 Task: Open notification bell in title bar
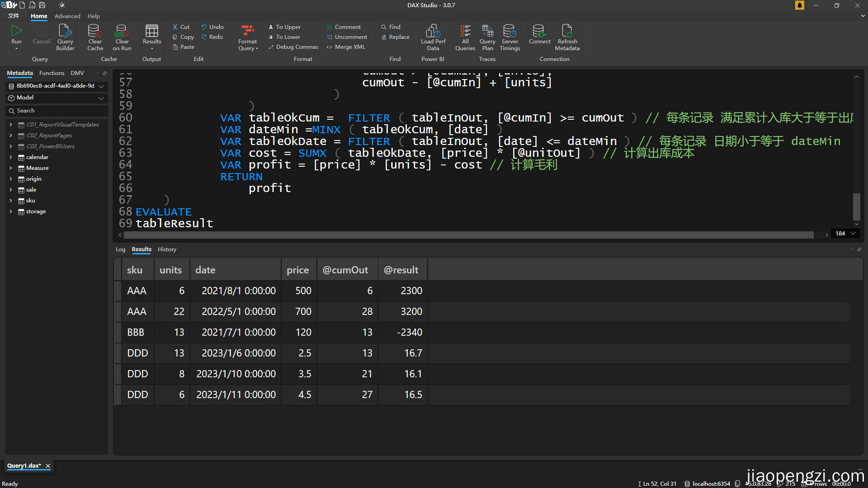[x=800, y=5]
